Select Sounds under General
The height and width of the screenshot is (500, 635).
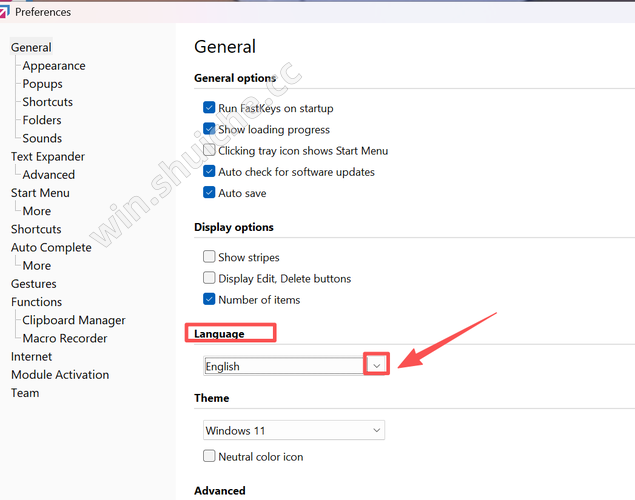[42, 139]
